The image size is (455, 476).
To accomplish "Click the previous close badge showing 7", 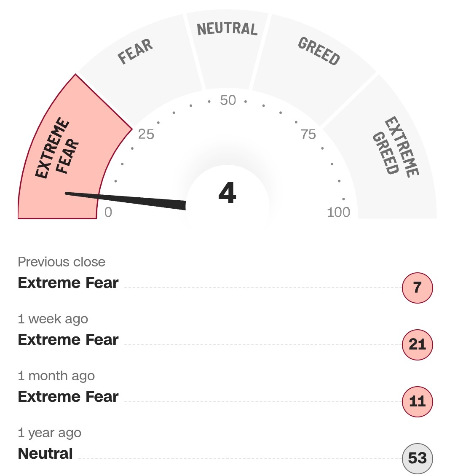I will click(x=418, y=288).
